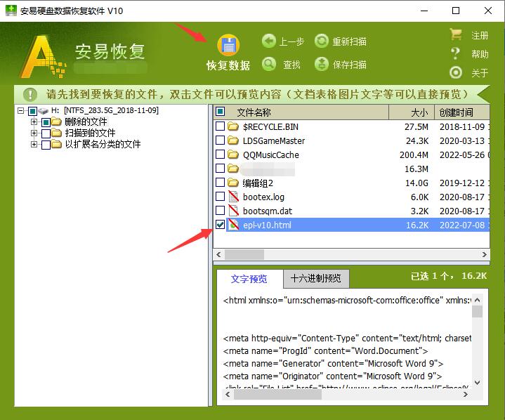Image resolution: width=505 pixels, height=420 pixels.
Task: Click the file list horizontal scrollbar thumb
Action: click(x=244, y=254)
